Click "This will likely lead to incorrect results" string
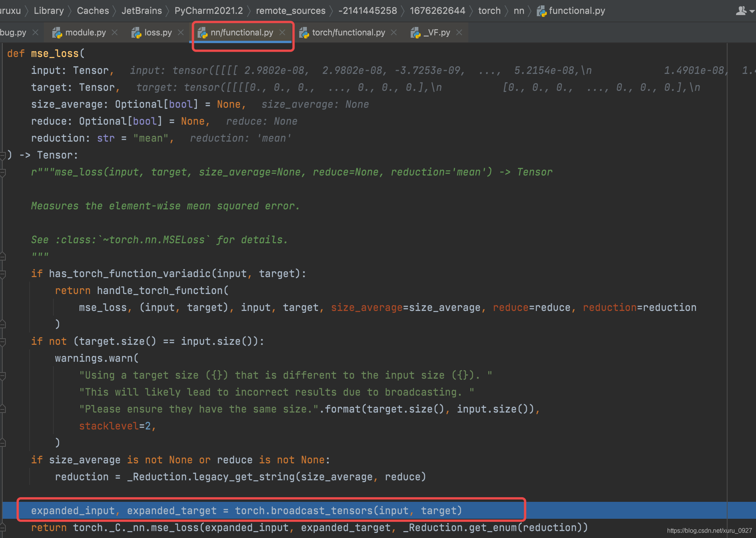This screenshot has width=756, height=538. coord(276,392)
